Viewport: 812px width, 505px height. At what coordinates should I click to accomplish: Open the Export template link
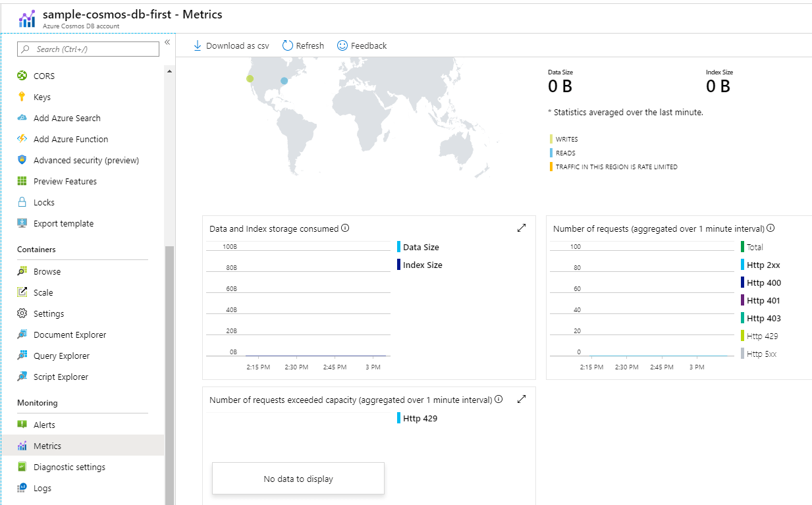tap(63, 223)
